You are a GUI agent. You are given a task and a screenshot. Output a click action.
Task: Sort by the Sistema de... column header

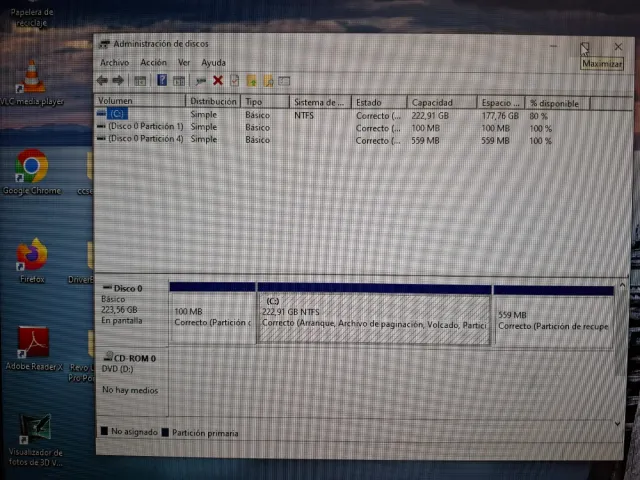pos(320,102)
